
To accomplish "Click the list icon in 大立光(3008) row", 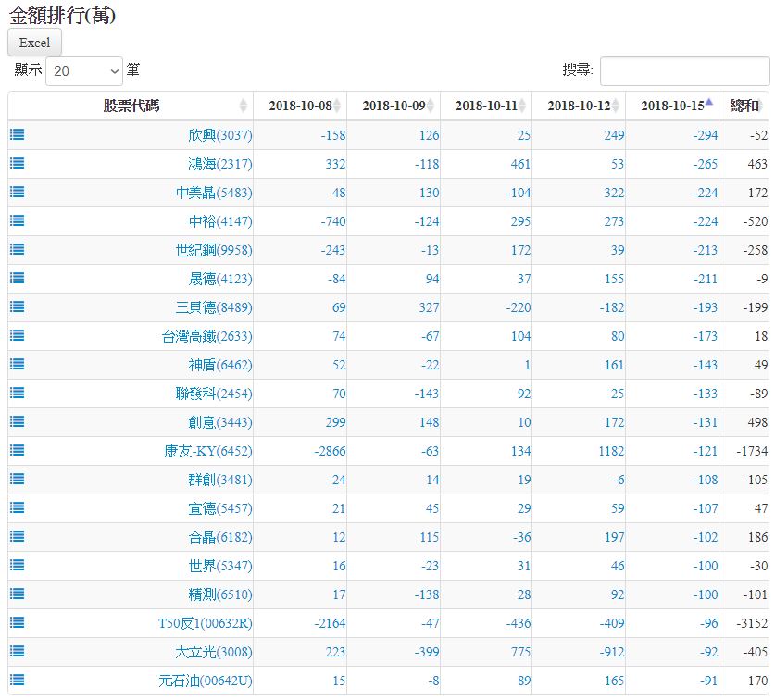I will tap(18, 651).
